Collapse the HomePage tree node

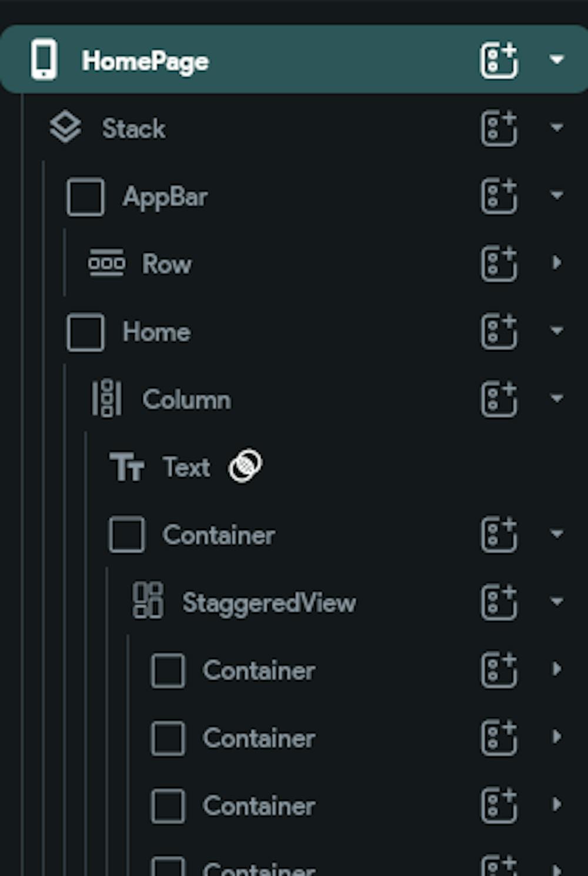tap(557, 59)
